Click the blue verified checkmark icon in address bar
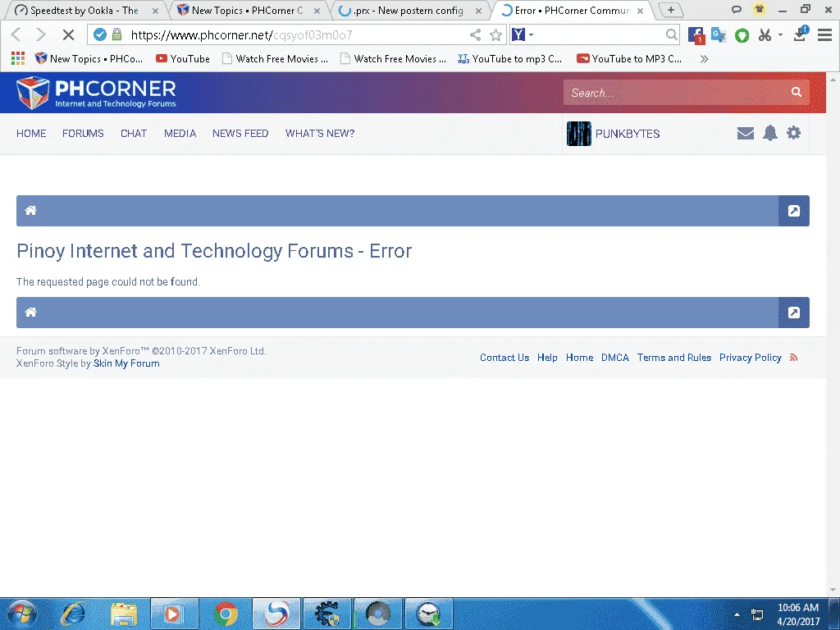This screenshot has height=630, width=840. 99,34
